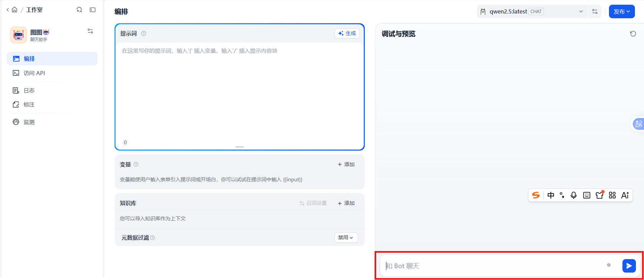Focus the 提示词 prompt text area

coord(239,91)
